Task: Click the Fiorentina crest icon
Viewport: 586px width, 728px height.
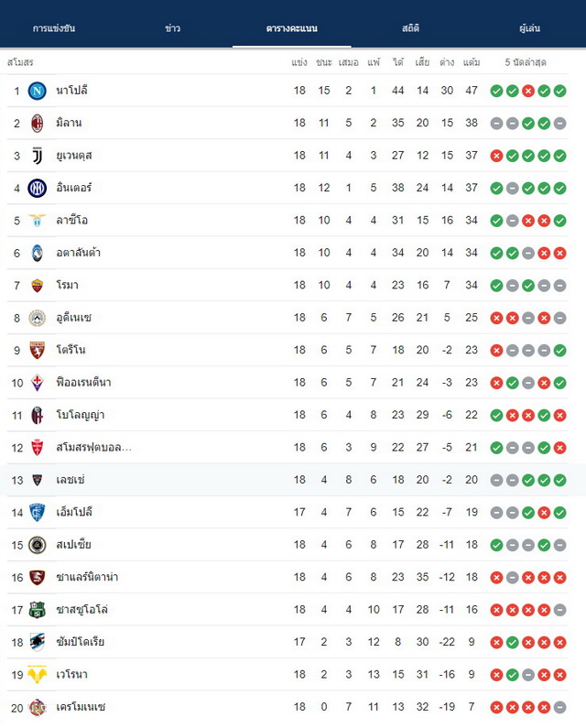Action: (x=38, y=383)
